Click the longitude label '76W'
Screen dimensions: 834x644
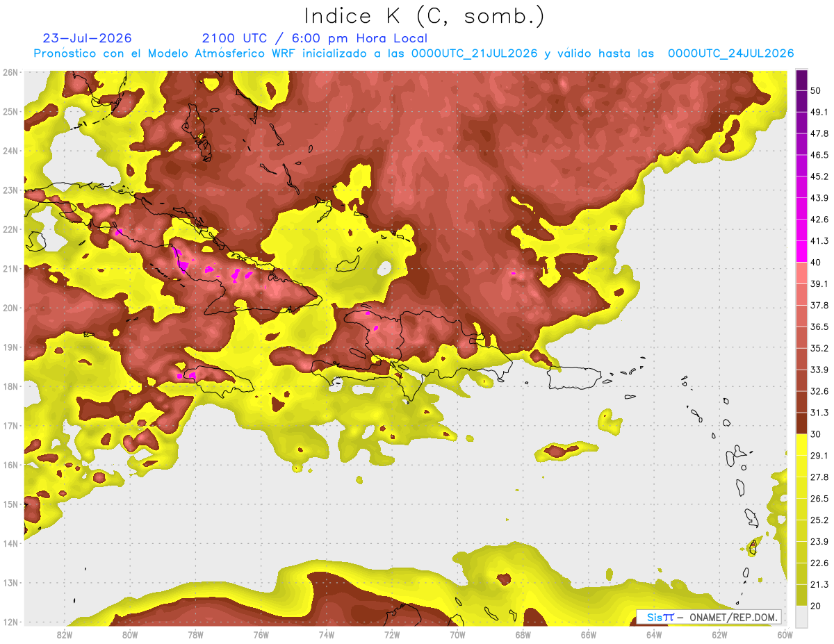(261, 635)
